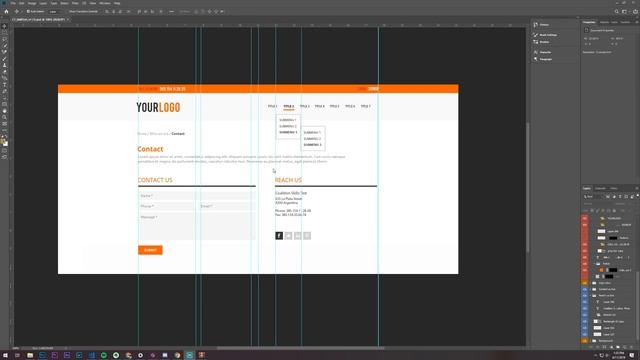The image size is (640, 360).
Task: Filter layers by type layers icon
Action: coord(620,197)
